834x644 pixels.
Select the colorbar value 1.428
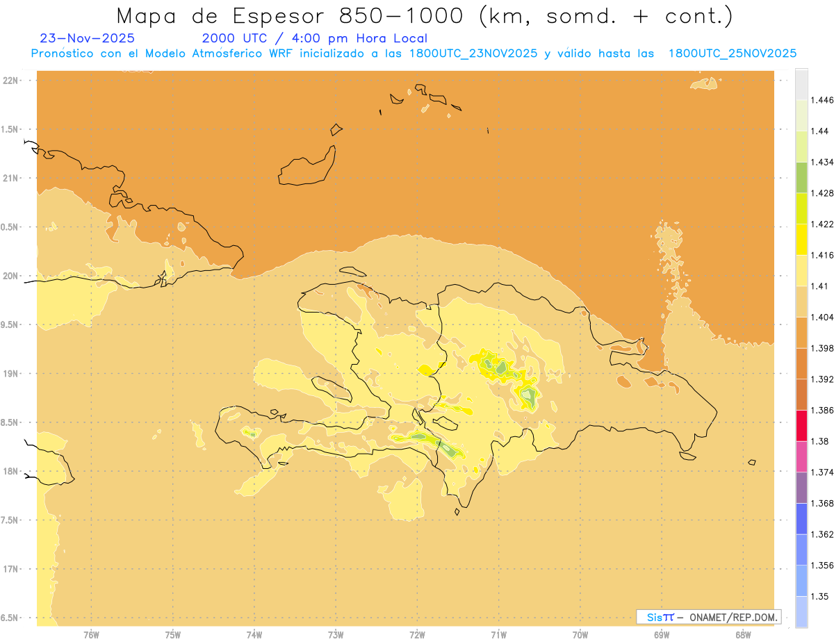tap(823, 193)
